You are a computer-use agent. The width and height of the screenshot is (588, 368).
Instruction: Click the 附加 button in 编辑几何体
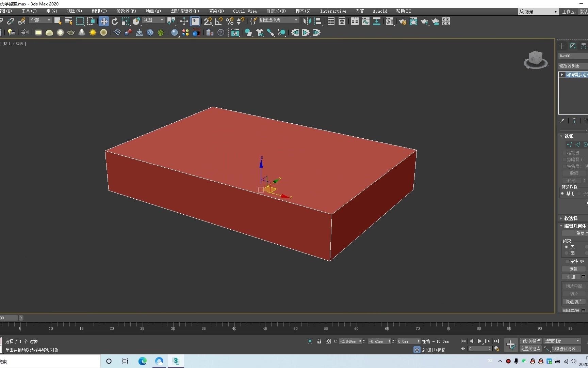pyautogui.click(x=570, y=277)
